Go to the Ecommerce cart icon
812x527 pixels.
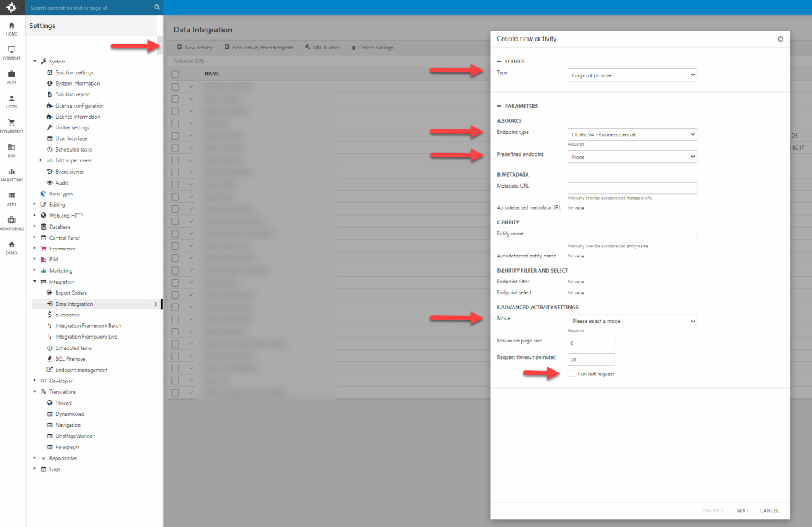pyautogui.click(x=11, y=123)
